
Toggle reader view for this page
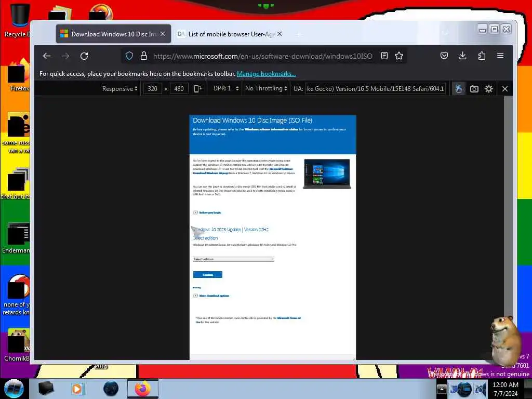384,56
